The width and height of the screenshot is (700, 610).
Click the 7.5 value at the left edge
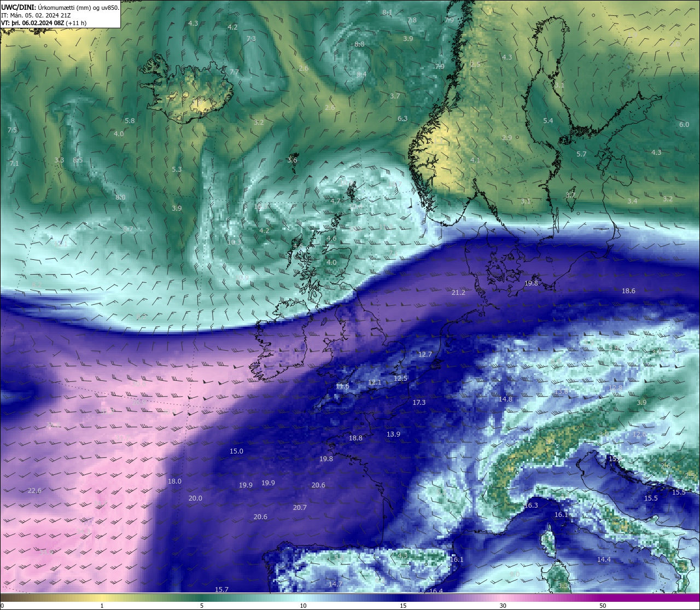point(13,130)
